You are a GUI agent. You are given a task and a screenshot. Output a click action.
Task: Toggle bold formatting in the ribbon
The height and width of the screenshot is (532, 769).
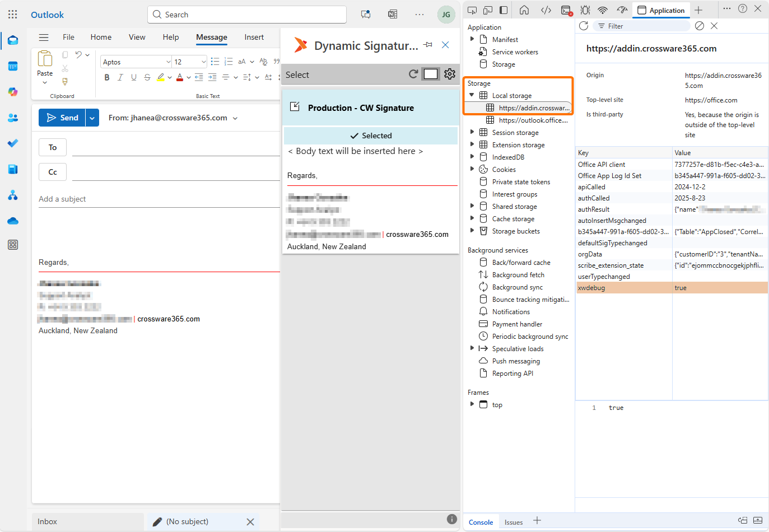(107, 77)
